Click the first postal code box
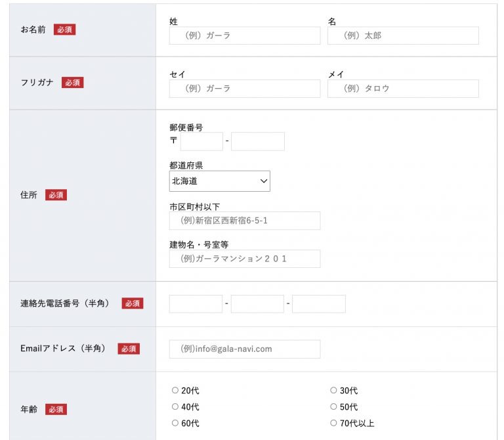Viewport: 504px width, 440px height. click(x=201, y=141)
